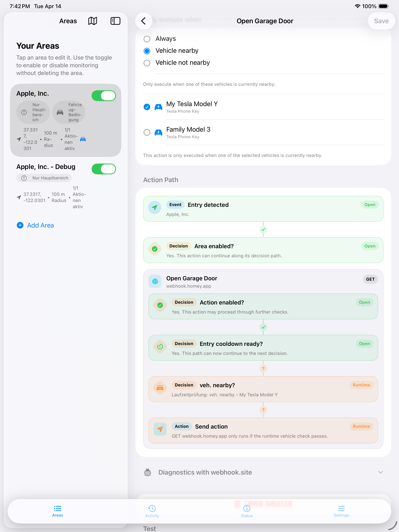Image resolution: width=399 pixels, height=532 pixels.
Task: Click the Entry cooldown ready decision title
Action: pyautogui.click(x=231, y=344)
